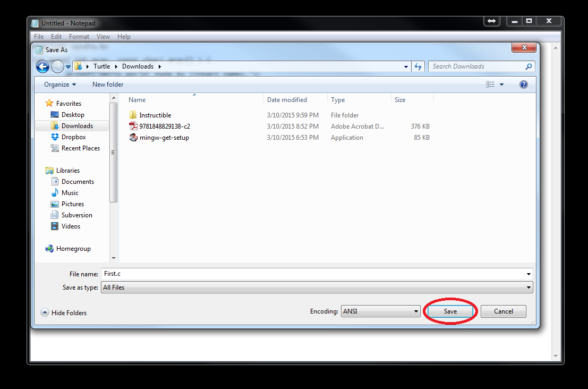The height and width of the screenshot is (389, 588).
Task: Click the Favorites star icon
Action: coord(49,103)
